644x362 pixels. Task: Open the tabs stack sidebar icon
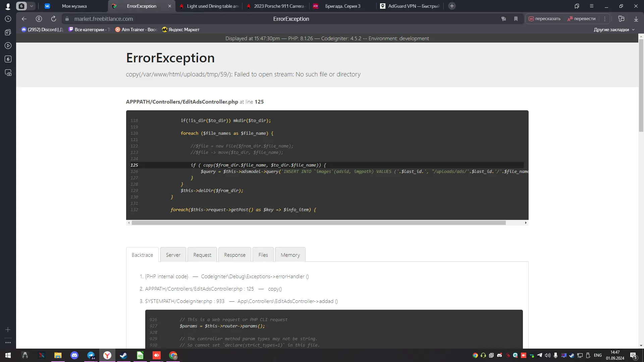(8, 32)
